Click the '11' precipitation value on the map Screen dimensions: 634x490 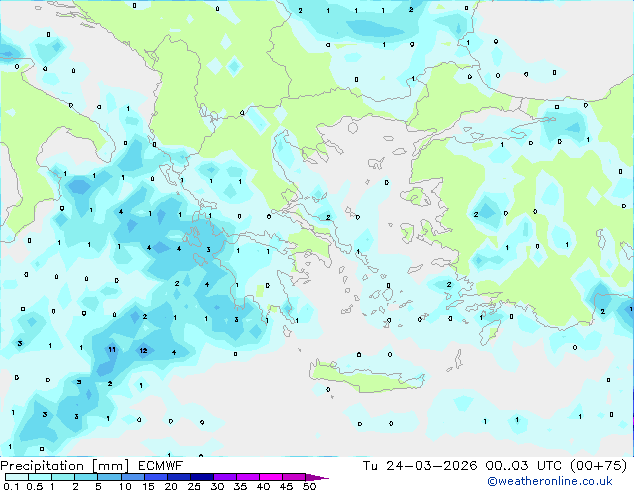pos(112,349)
